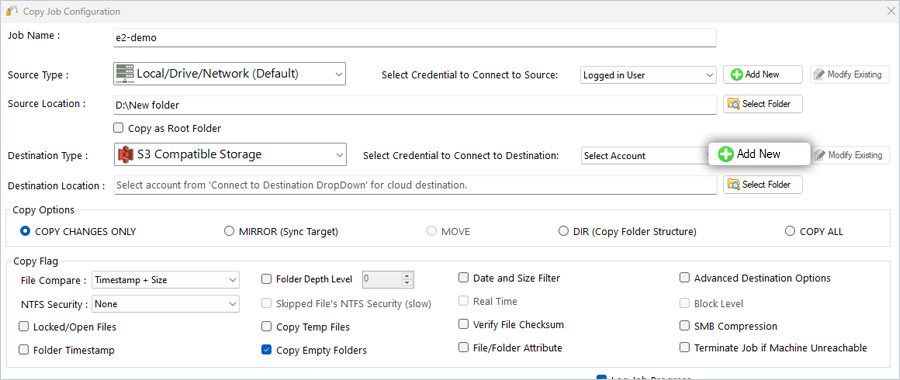Enable Copy Temp Files checkbox

(x=266, y=327)
